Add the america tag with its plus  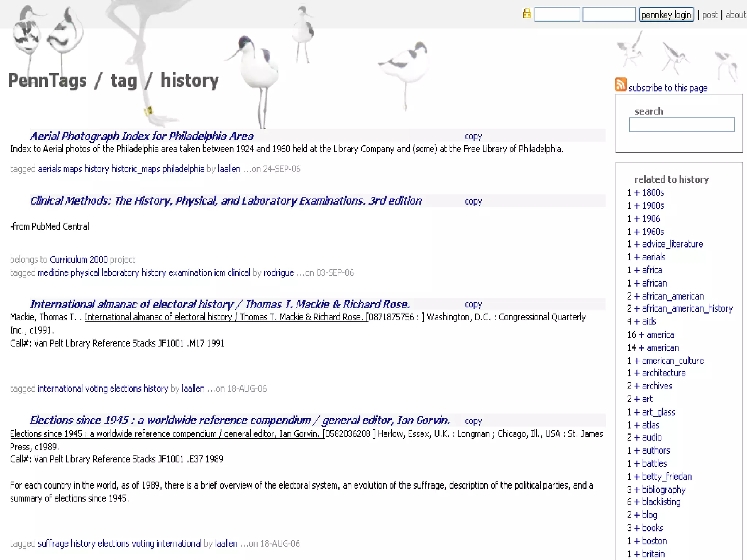(x=641, y=335)
